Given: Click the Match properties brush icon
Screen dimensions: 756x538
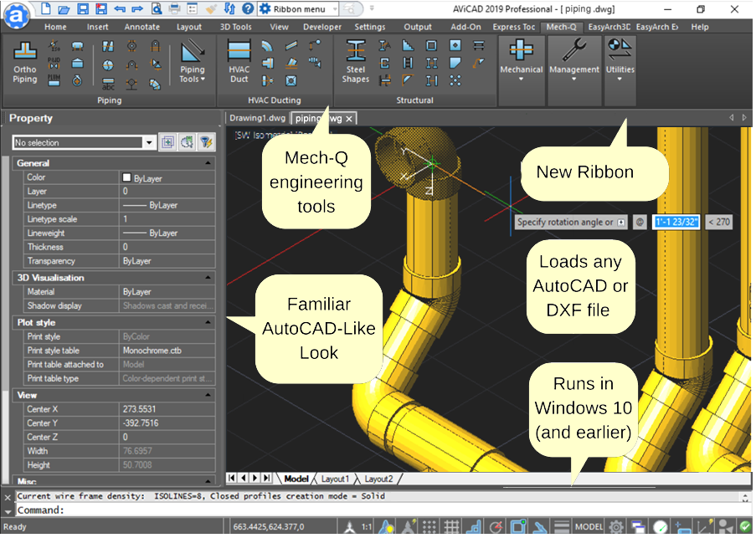Looking at the screenshot, I should pos(211,8).
